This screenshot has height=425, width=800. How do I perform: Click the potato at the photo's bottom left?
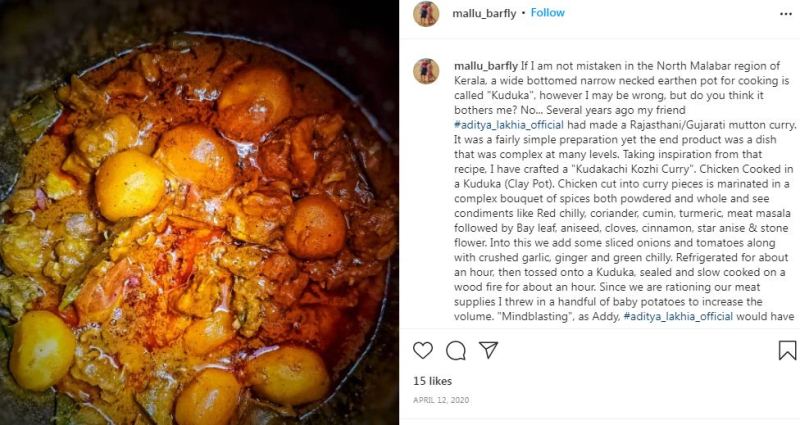[x=42, y=350]
